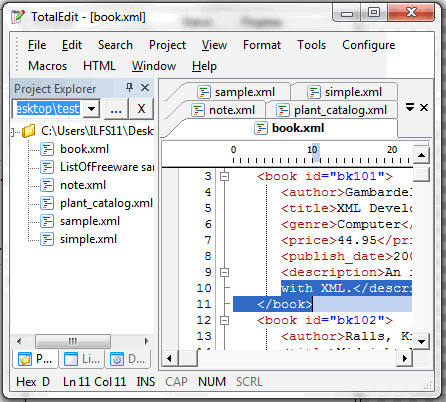The image size is (446, 402).
Task: Click the note.xml file icon in tree
Action: click(47, 185)
